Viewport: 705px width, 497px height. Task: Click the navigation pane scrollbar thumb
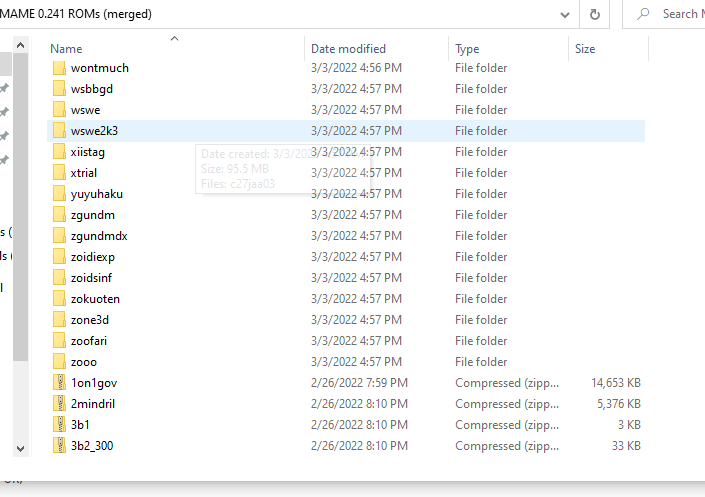click(x=20, y=207)
